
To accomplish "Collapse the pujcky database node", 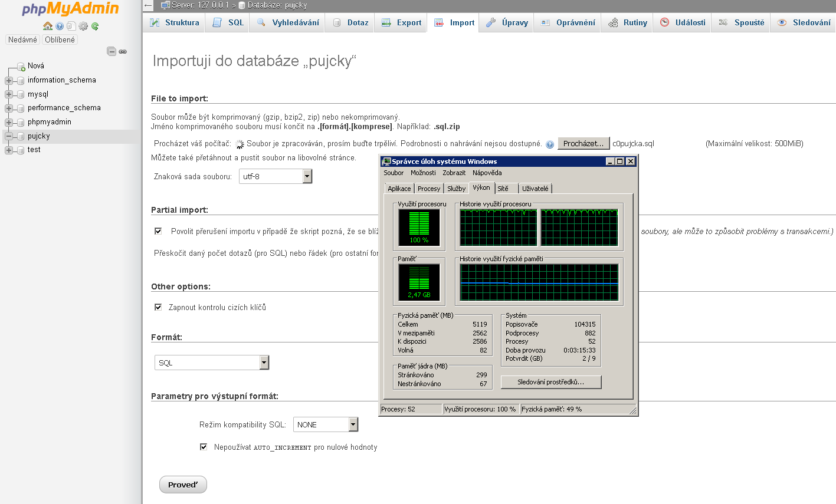I will pyautogui.click(x=9, y=136).
